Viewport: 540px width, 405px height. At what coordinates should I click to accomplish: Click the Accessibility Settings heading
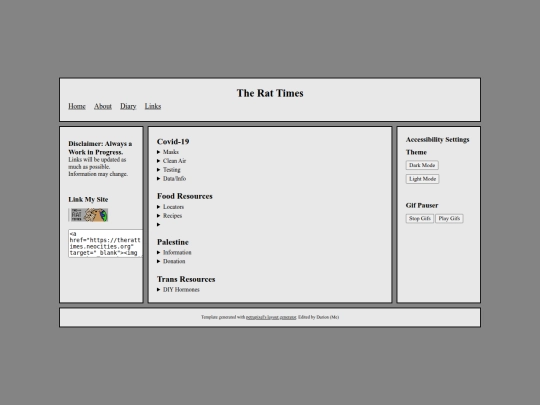[x=437, y=139]
